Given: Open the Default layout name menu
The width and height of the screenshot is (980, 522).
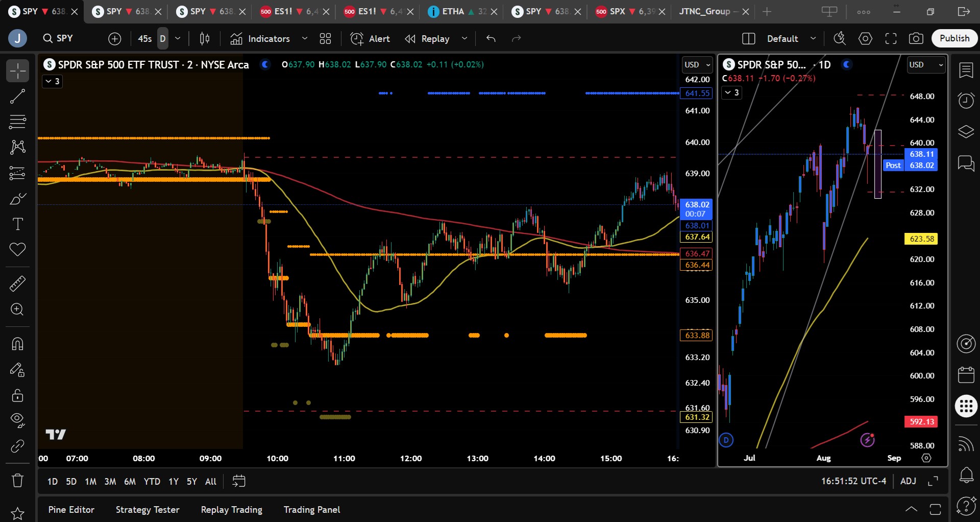Looking at the screenshot, I should coord(791,38).
